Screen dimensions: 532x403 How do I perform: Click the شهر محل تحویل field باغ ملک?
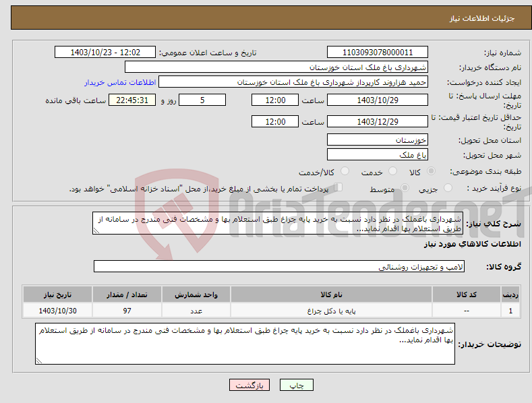(x=378, y=155)
